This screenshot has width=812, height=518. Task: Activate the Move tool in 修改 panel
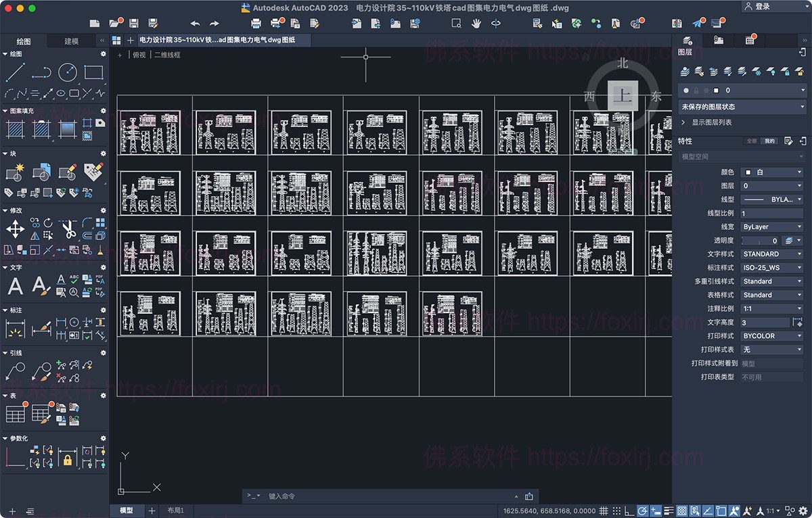pyautogui.click(x=15, y=229)
